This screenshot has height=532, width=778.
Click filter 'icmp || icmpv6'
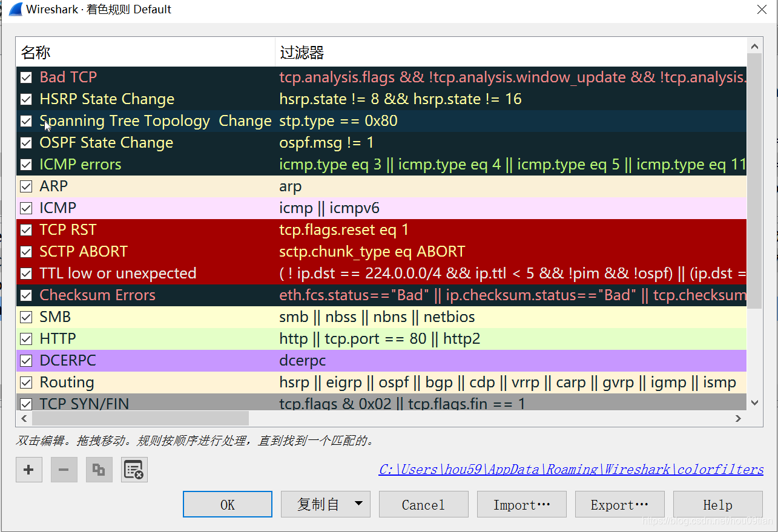pos(329,208)
